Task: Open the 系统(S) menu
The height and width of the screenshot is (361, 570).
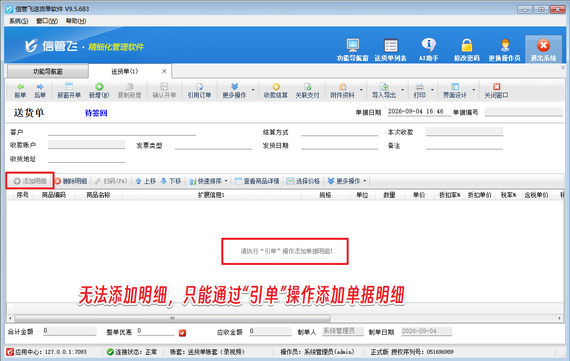Action: [19, 21]
